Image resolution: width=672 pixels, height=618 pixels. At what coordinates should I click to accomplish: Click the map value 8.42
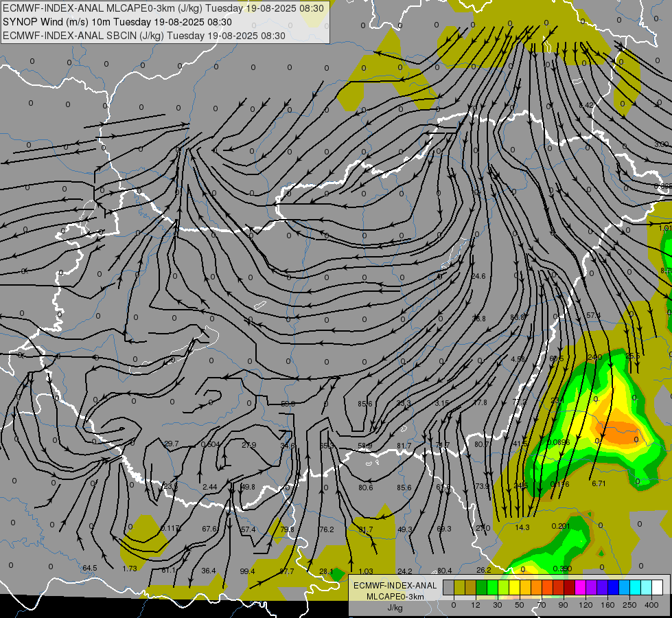click(x=586, y=105)
